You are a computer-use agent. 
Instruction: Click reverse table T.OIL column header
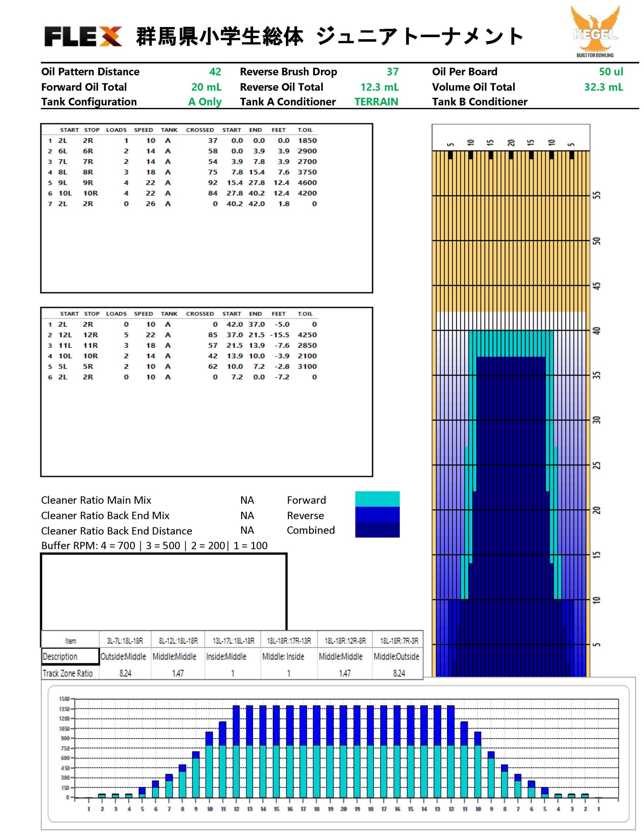[x=305, y=313]
